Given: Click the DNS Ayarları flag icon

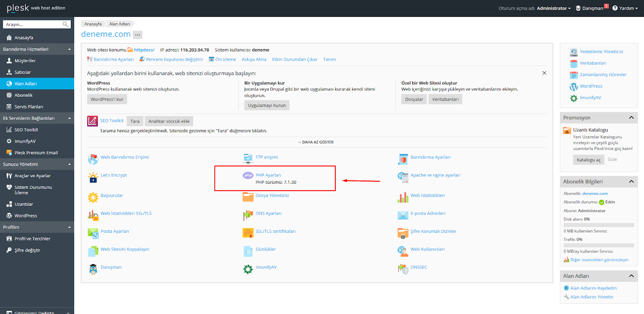Looking at the screenshot, I should 248,215.
